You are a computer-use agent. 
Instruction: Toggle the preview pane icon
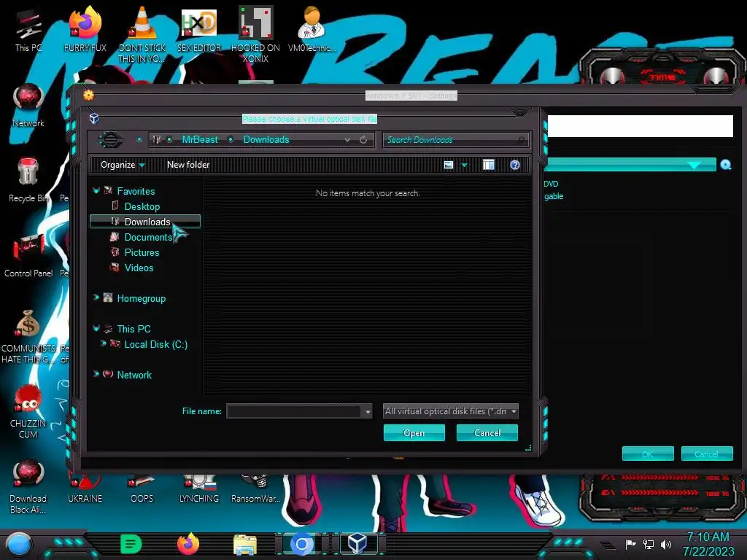[488, 165]
